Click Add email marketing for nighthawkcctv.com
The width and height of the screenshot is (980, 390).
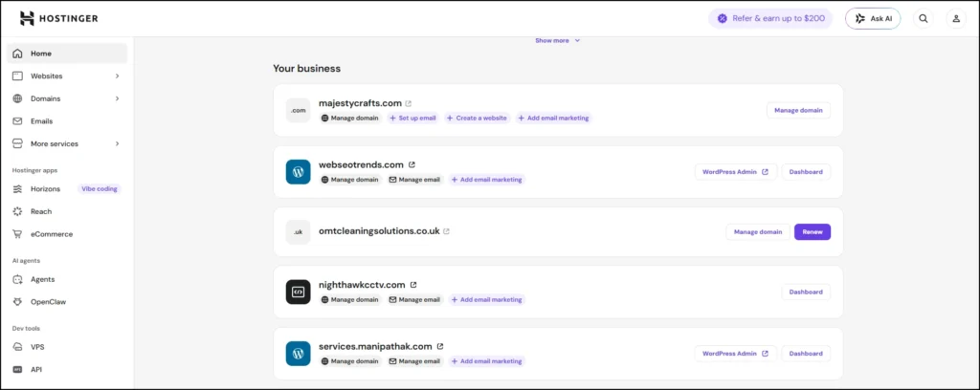tap(487, 299)
